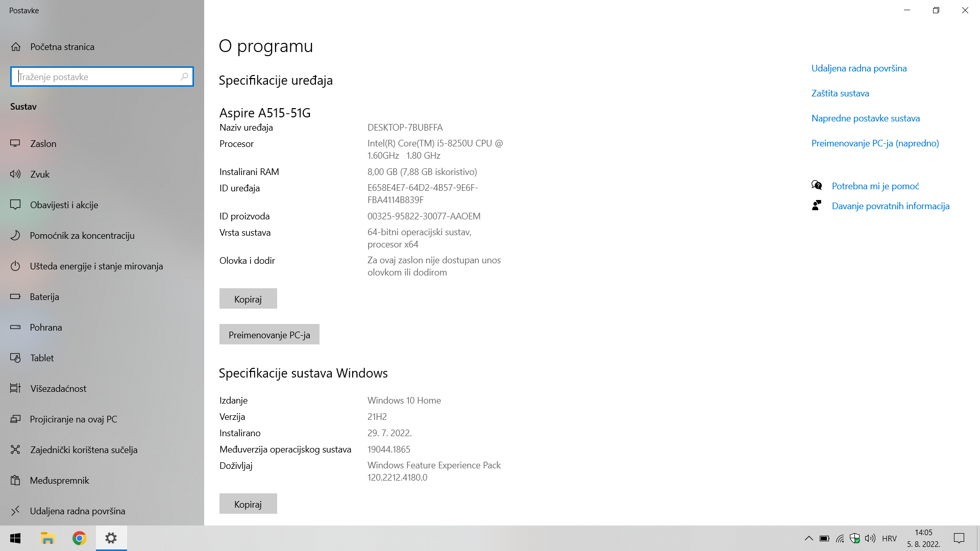Open the Udaljena radna površina sidebar icon
The image size is (980, 551).
coord(15,511)
